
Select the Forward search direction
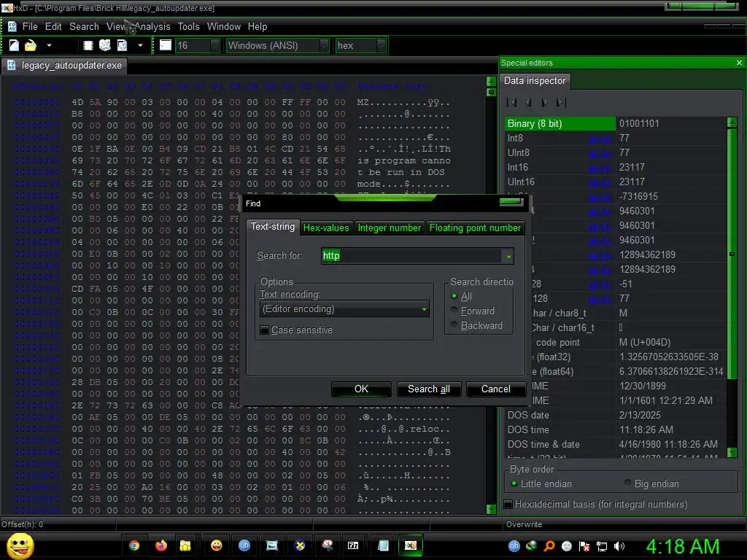tap(454, 311)
